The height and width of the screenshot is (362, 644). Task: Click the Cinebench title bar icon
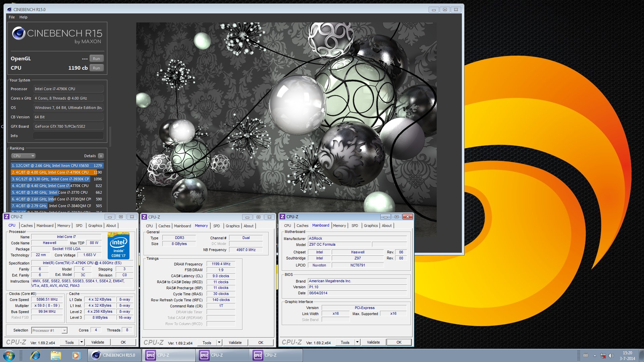click(x=9, y=9)
